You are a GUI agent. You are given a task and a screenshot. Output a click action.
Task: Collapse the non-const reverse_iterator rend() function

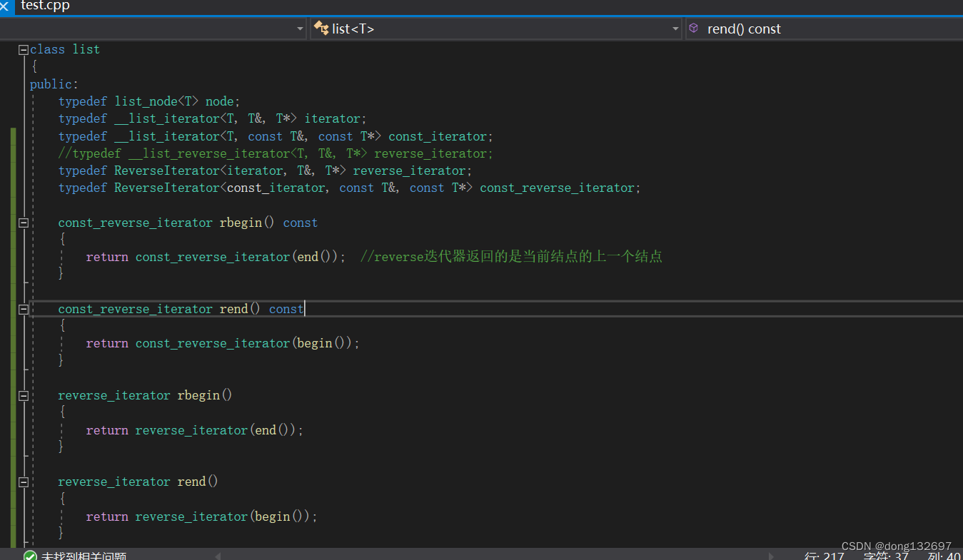point(24,482)
